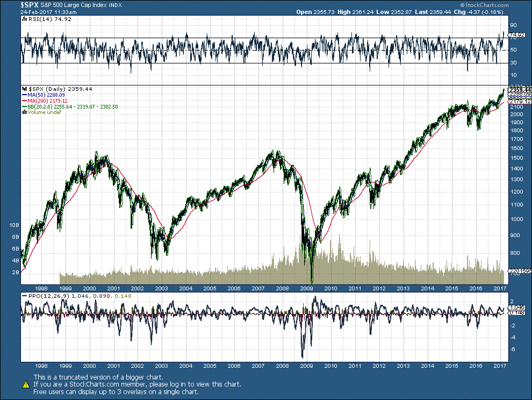
Task: Click the RSI(14) 74.92 legend label
Action: (x=50, y=19)
